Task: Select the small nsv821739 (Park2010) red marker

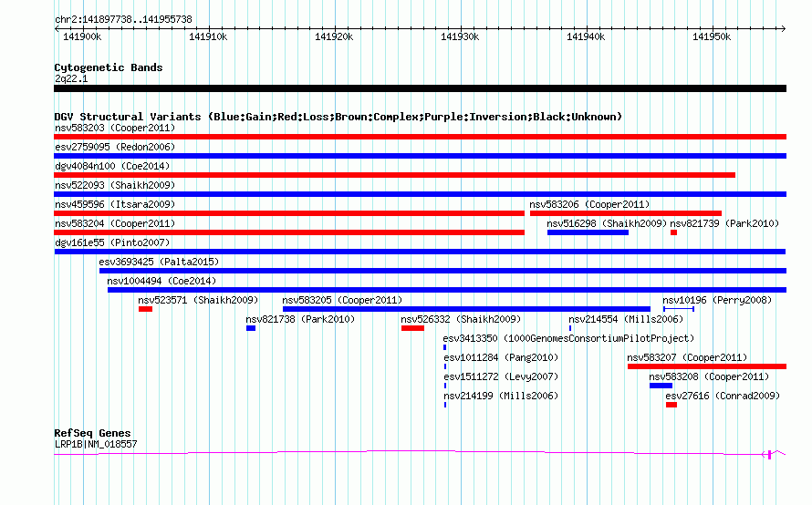Action: [x=673, y=232]
